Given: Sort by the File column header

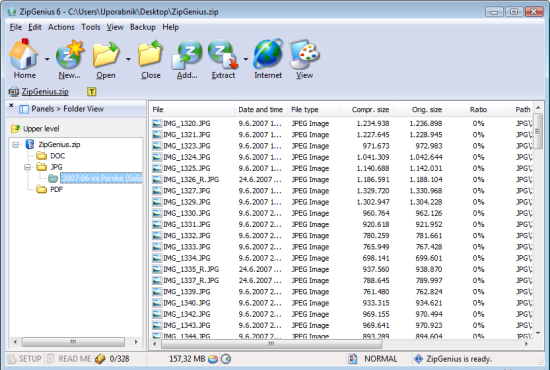Looking at the screenshot, I should (x=192, y=109).
